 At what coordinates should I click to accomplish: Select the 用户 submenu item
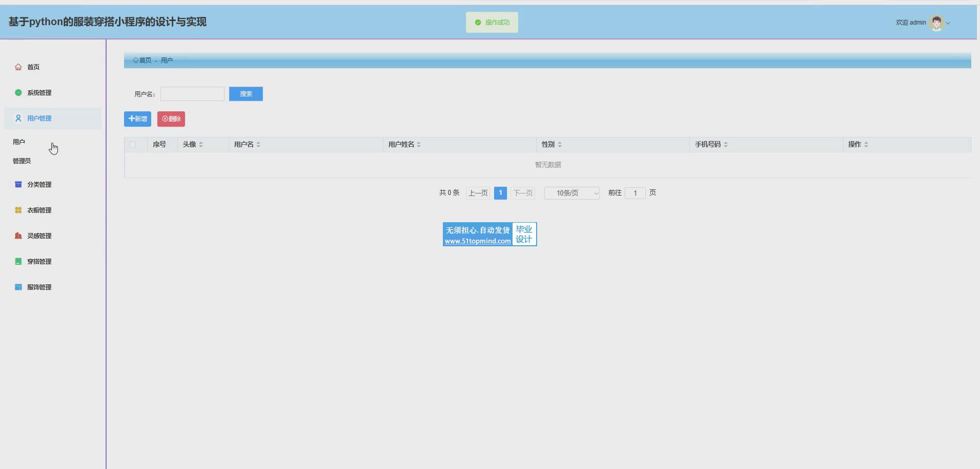(19, 142)
